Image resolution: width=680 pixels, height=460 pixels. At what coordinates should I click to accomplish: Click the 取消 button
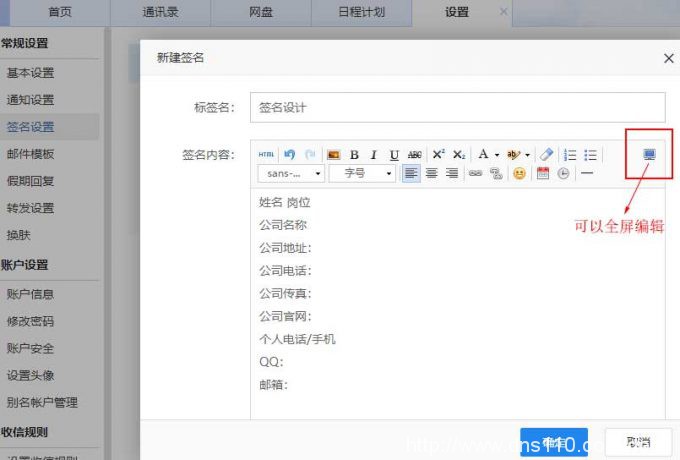(x=638, y=441)
